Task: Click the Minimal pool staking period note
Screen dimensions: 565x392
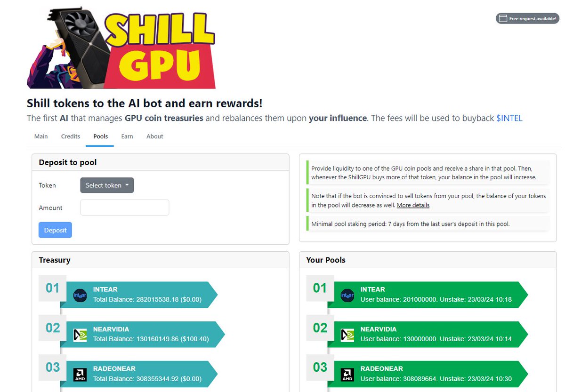Action: [428, 224]
